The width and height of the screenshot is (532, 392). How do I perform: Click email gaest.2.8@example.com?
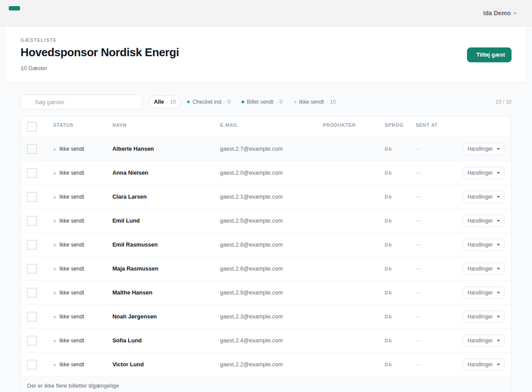(251, 245)
